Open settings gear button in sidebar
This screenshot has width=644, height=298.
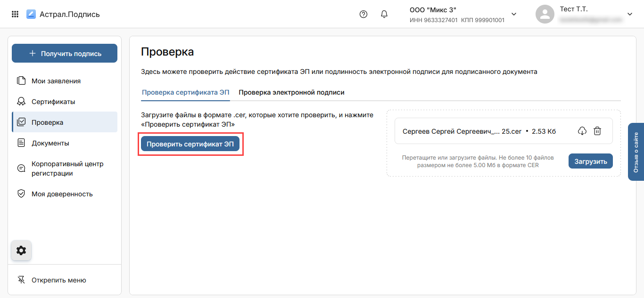21,250
